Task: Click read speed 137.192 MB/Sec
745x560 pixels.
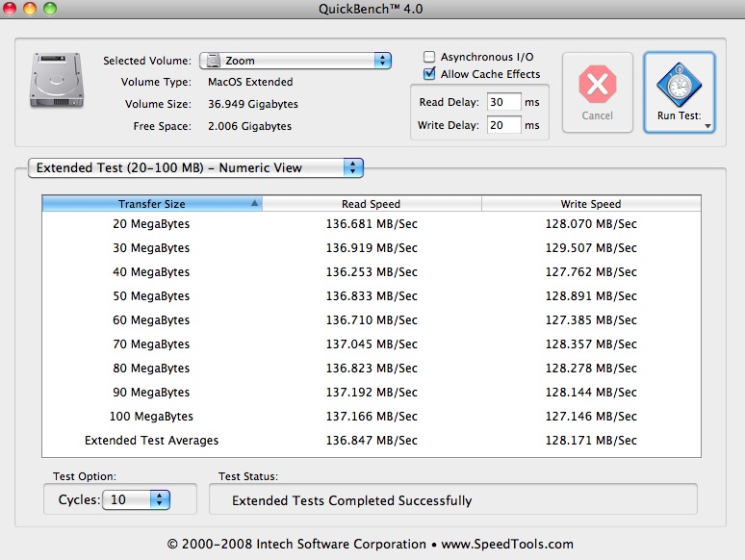Action: 372,393
